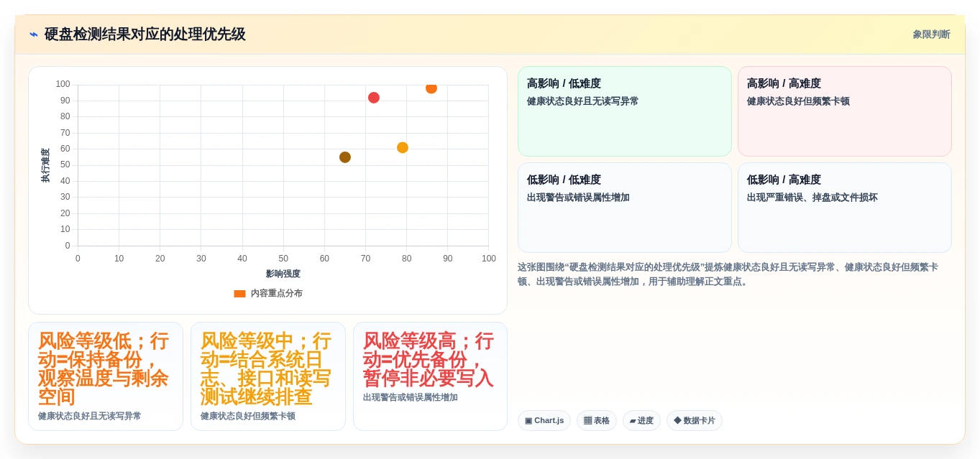Click 健康状态良好但频繁卡顿 in the pink quadrant card
The width and height of the screenshot is (980, 459).
[798, 101]
